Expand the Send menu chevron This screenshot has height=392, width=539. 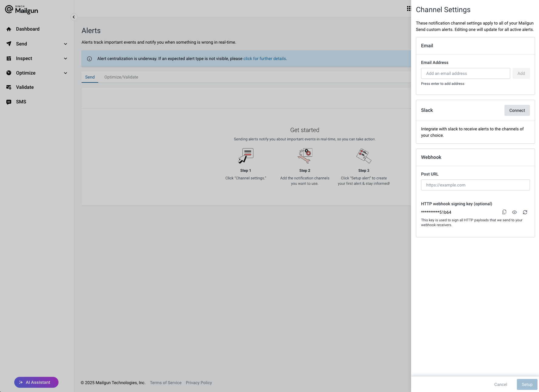pyautogui.click(x=65, y=44)
